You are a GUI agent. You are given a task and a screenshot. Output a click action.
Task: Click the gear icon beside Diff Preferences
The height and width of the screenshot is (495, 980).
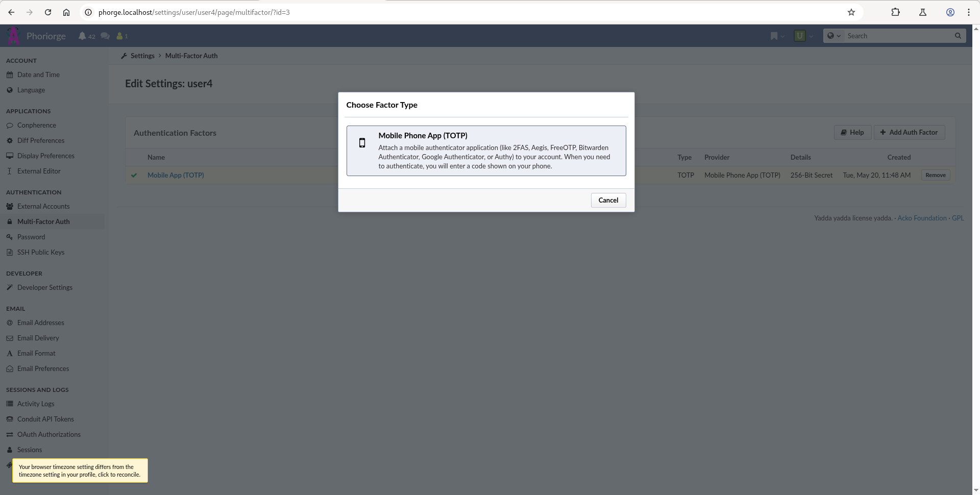[x=10, y=140]
